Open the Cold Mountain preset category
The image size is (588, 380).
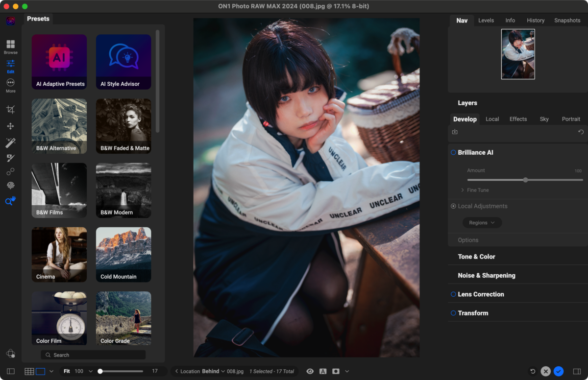click(123, 255)
